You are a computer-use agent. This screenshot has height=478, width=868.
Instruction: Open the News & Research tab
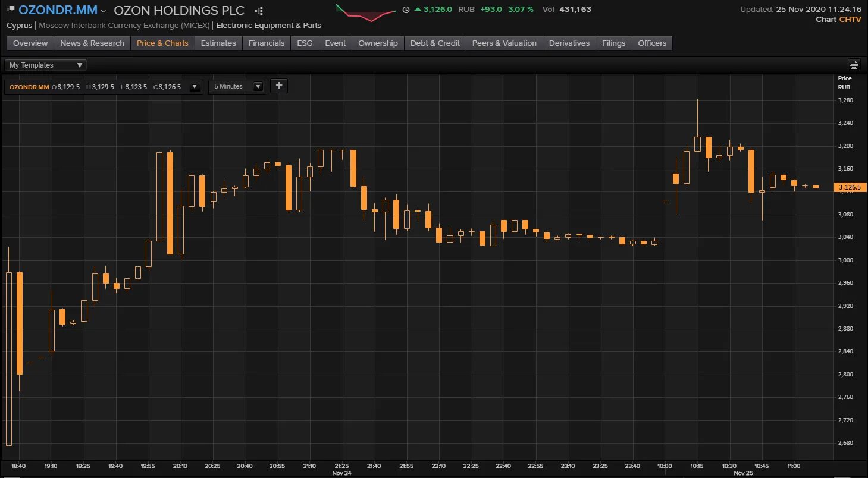92,43
